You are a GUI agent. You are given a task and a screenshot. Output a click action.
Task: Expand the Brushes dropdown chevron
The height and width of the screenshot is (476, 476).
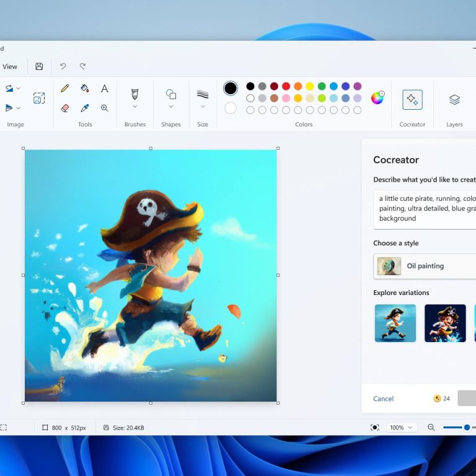coord(134,107)
